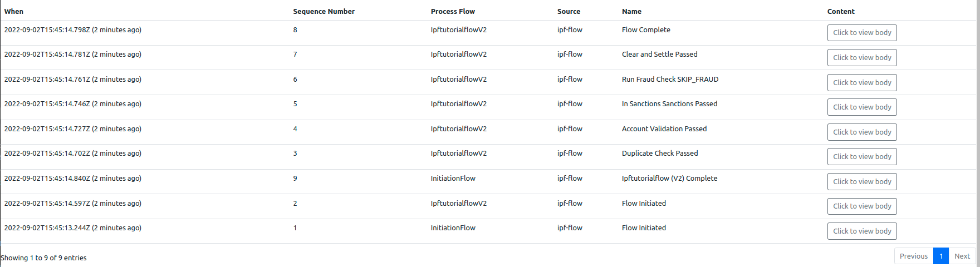Click the InitiationFlow cell for sequence 9
This screenshot has height=267, width=980.
click(x=453, y=179)
